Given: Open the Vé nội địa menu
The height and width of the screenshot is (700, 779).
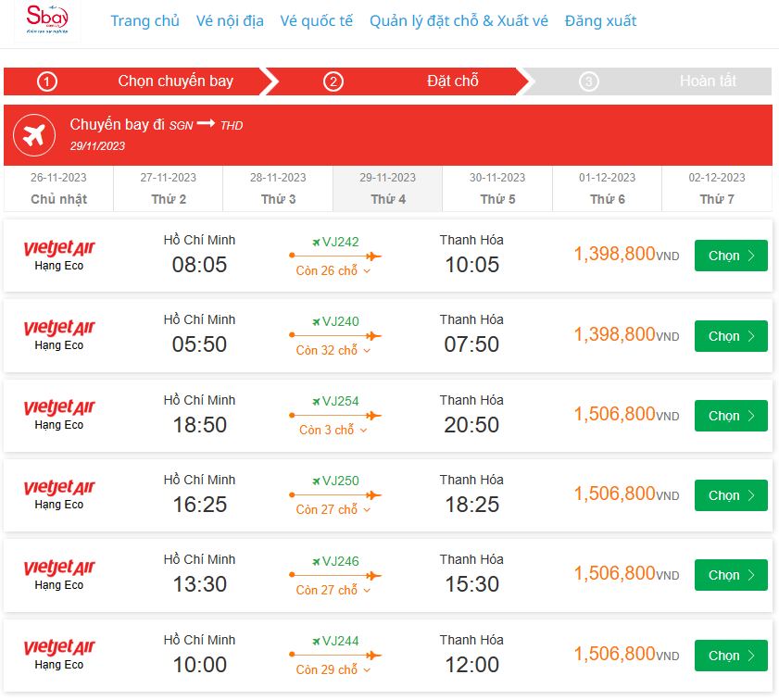Looking at the screenshot, I should pos(230,21).
